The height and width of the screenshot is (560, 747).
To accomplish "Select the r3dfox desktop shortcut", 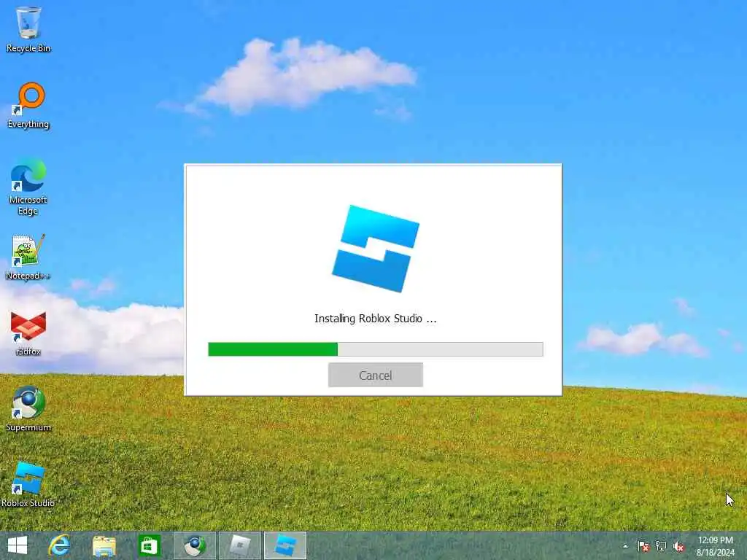I will pyautogui.click(x=28, y=333).
